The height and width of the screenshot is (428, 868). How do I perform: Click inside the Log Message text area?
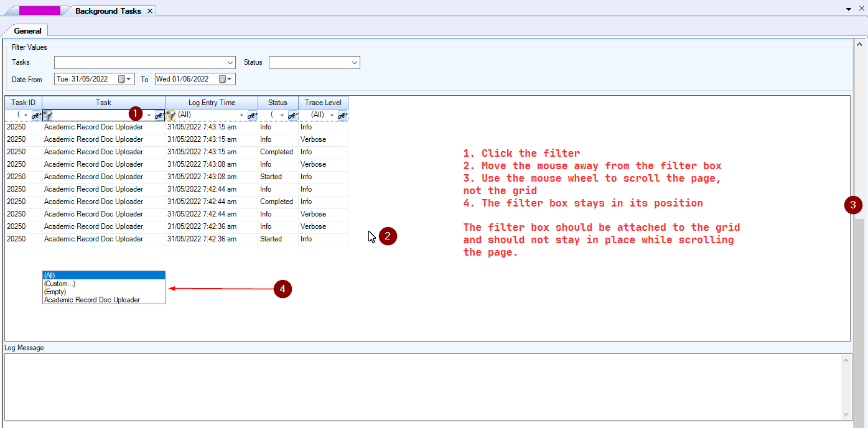[423, 386]
